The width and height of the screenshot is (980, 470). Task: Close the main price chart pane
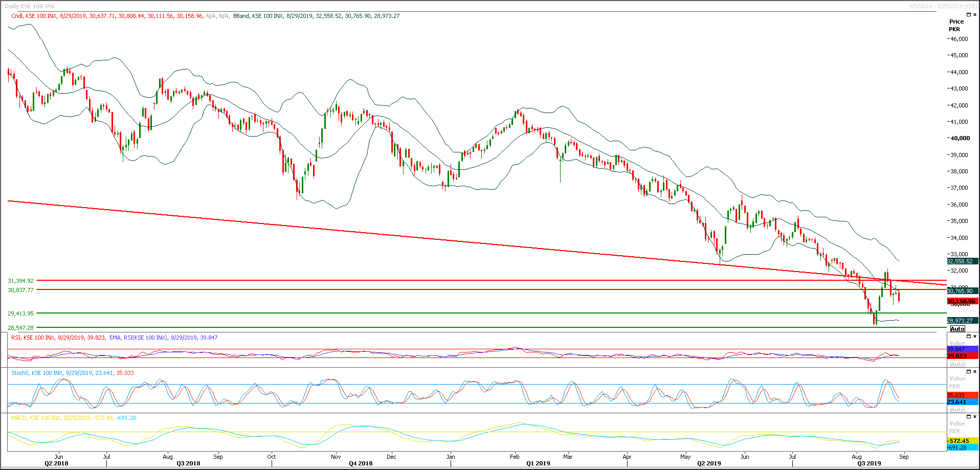(x=975, y=14)
